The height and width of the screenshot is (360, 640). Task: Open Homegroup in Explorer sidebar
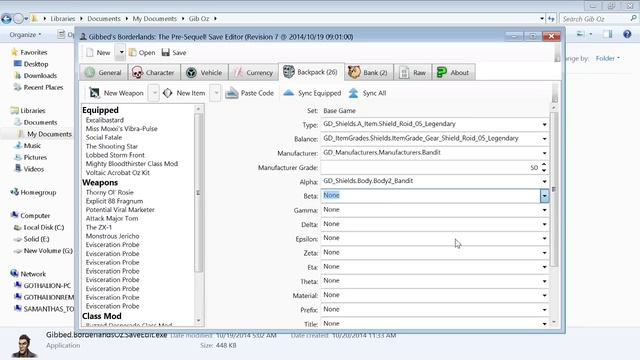[x=38, y=192]
